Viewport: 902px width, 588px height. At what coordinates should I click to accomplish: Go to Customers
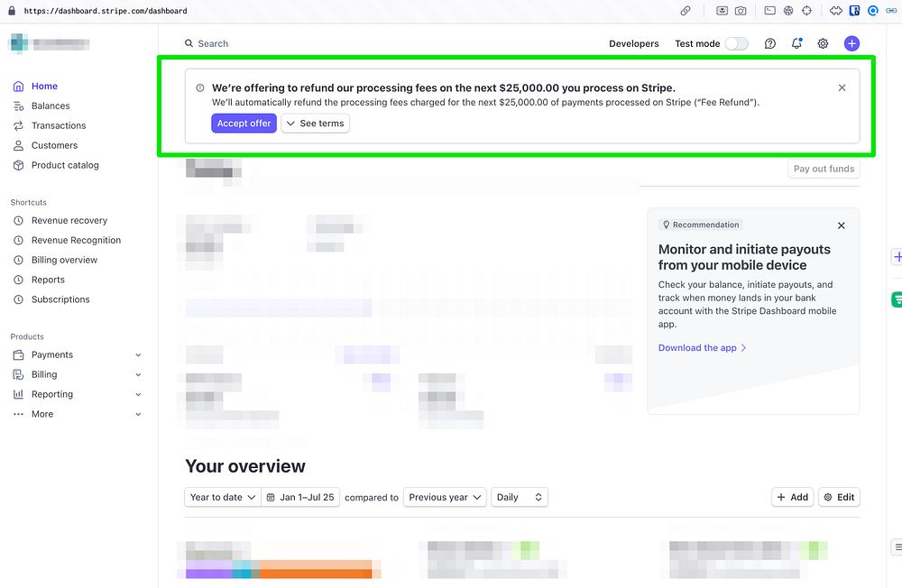[x=55, y=145]
